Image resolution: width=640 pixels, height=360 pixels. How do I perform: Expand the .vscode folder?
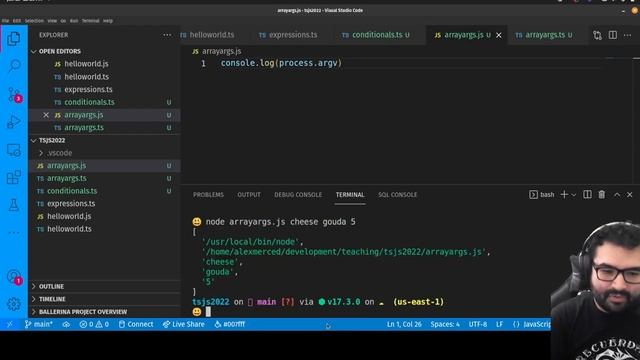pyautogui.click(x=60, y=153)
